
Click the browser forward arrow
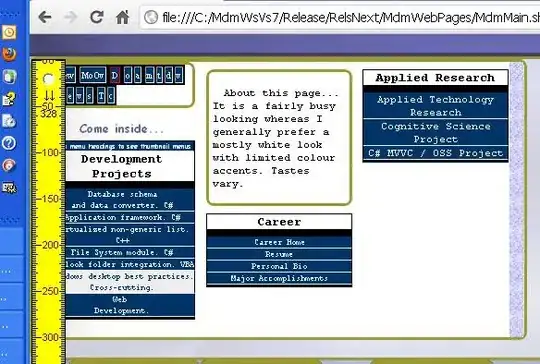(71, 17)
